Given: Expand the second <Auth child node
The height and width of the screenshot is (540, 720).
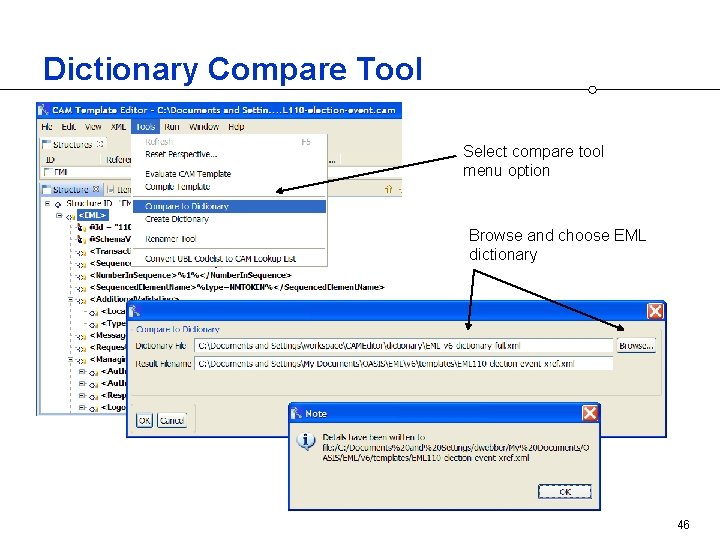Looking at the screenshot, I should pos(82,383).
